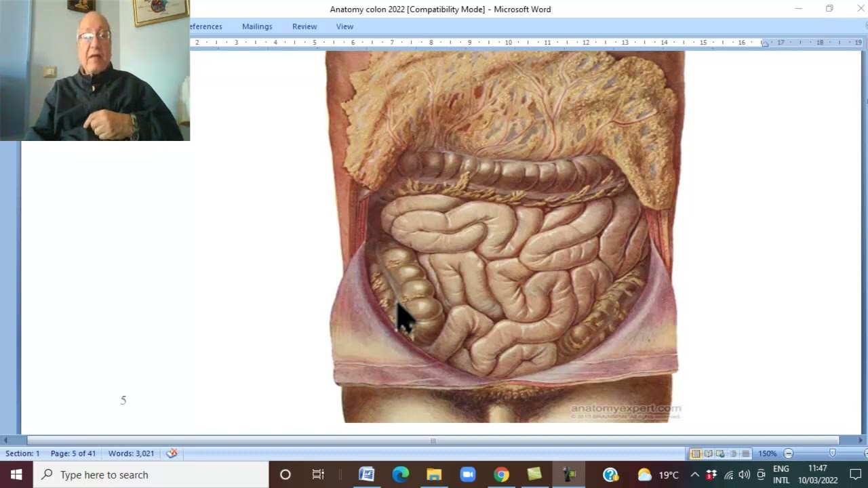Viewport: 868px width, 488px height.
Task: Switch to Web Layout view
Action: (x=721, y=453)
